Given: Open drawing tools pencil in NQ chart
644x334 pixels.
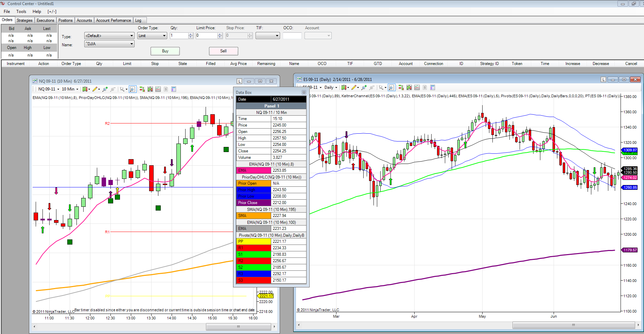Looking at the screenshot, I should click(x=95, y=89).
